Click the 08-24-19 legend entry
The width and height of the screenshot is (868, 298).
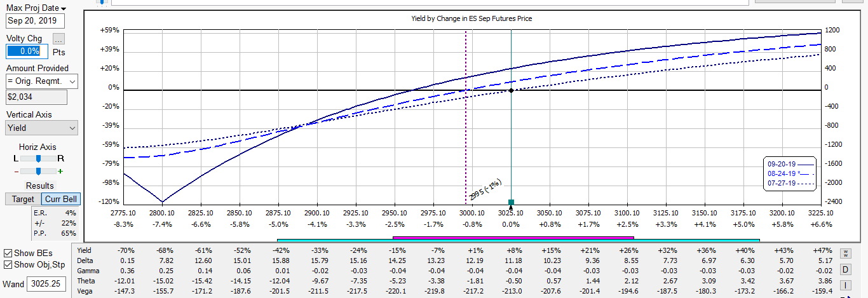click(791, 173)
